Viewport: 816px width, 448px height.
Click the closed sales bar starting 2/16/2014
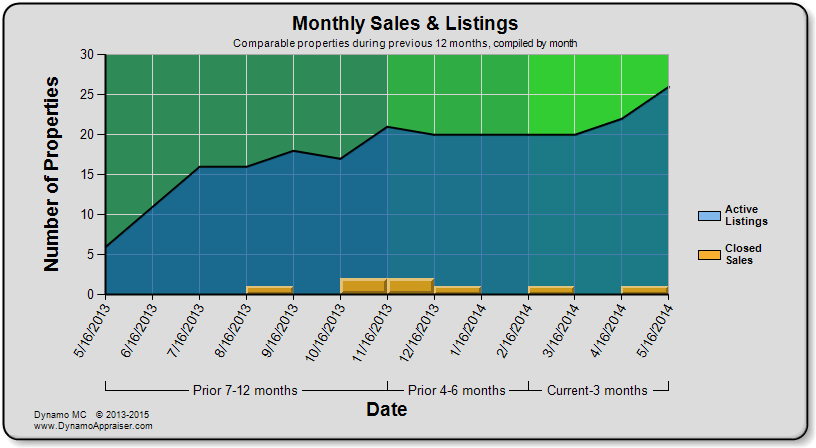click(551, 290)
